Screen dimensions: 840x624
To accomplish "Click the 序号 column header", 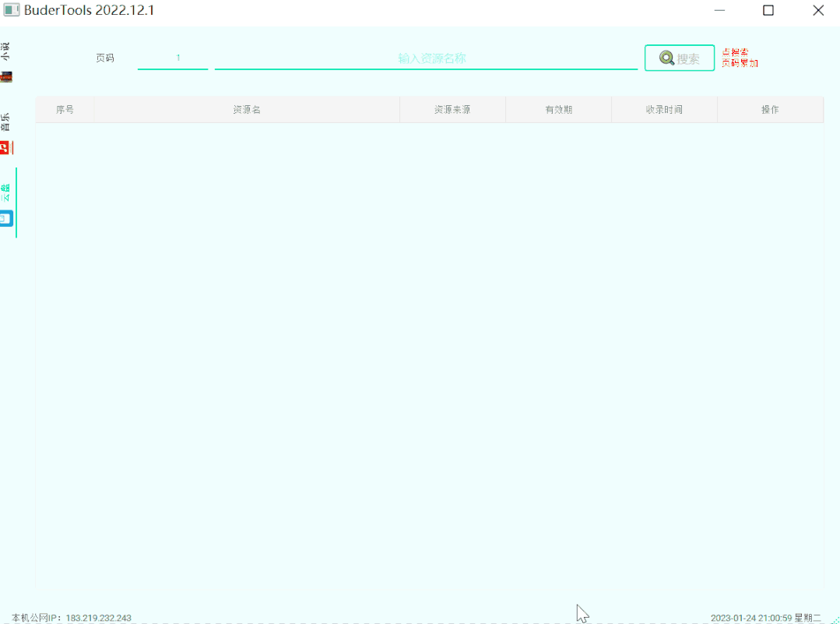I will pos(65,109).
